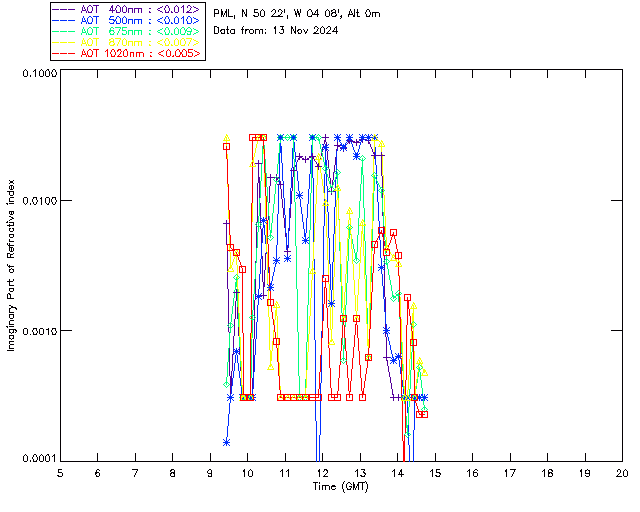Click the 'Data from: 13 Nov 2024' text

tap(276, 30)
